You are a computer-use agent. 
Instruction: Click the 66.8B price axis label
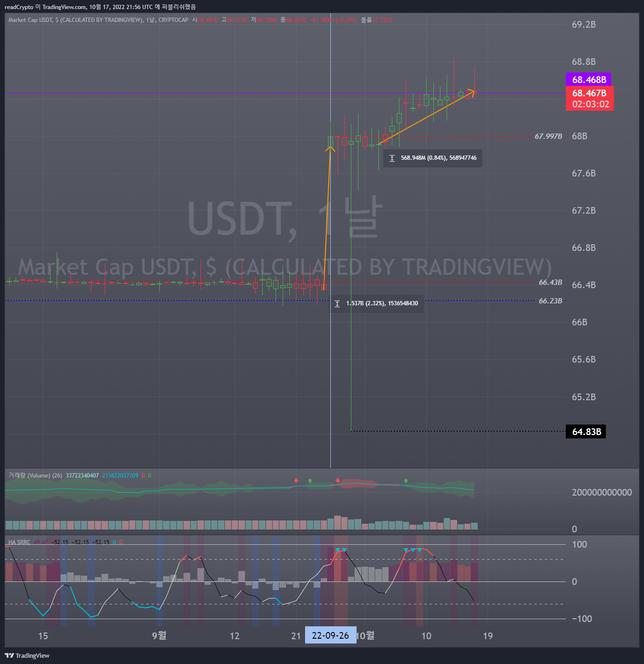[584, 248]
